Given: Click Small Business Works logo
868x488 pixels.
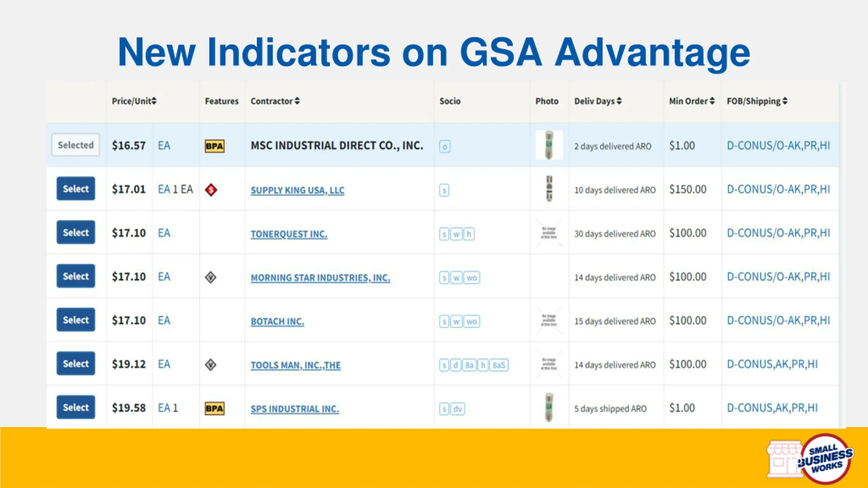Looking at the screenshot, I should click(x=810, y=459).
